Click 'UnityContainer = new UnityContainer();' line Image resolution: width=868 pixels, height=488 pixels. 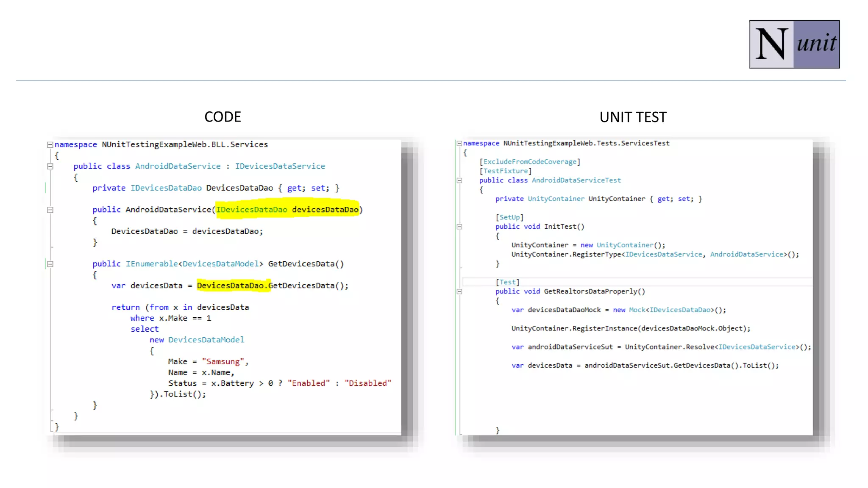[x=588, y=245]
